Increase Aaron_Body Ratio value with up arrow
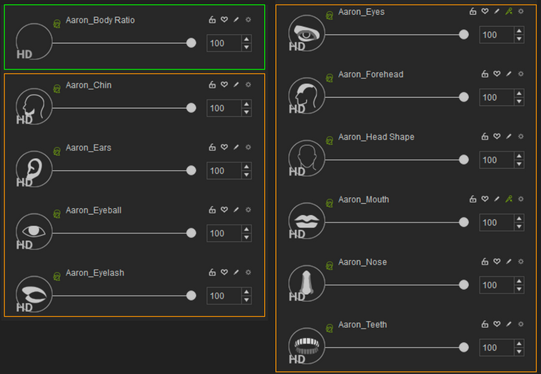The height and width of the screenshot is (374, 541). click(x=246, y=39)
